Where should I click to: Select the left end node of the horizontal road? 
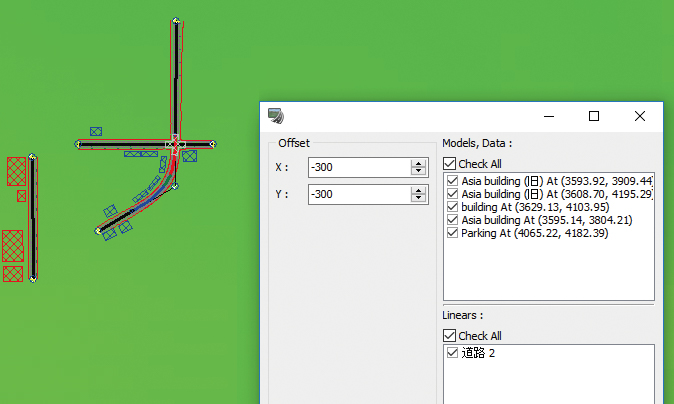point(78,144)
